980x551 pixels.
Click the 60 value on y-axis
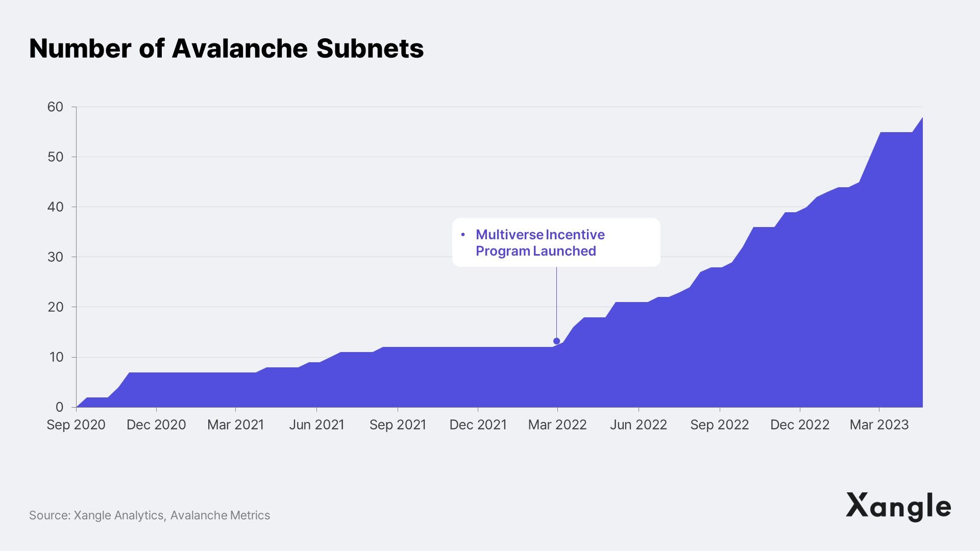coord(55,107)
